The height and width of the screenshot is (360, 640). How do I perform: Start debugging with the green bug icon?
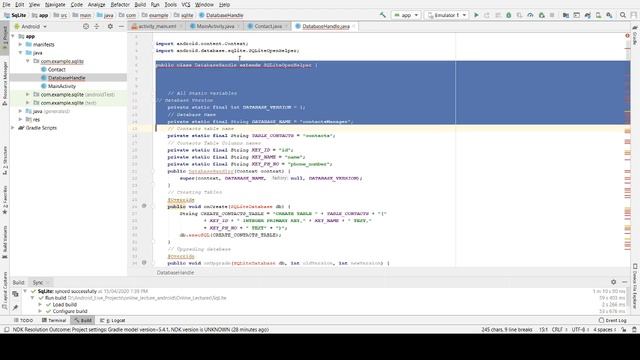[509, 15]
